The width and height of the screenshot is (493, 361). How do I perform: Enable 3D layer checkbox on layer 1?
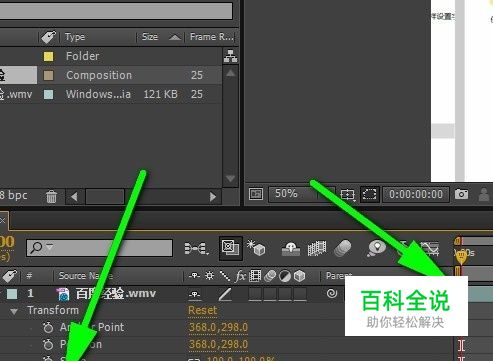[x=300, y=294]
